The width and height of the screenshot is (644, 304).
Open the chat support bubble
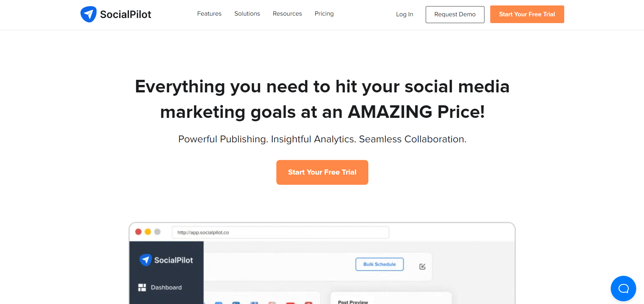[623, 288]
